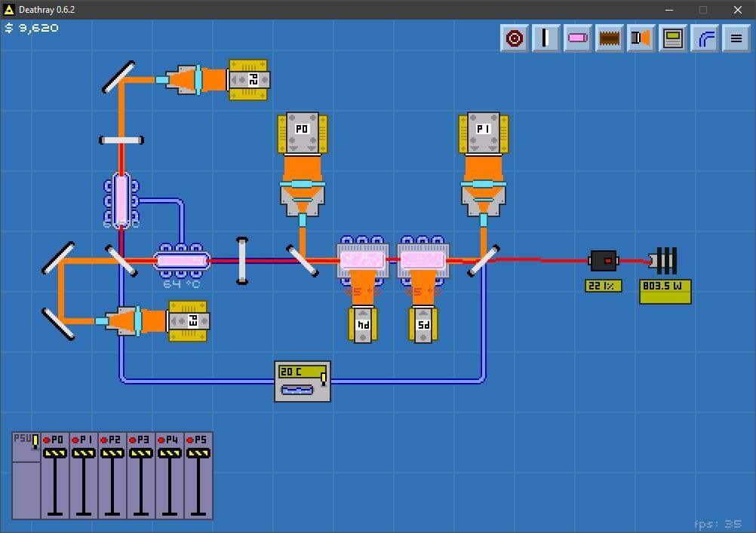Select the red target tool in toolbar
756x533 pixels.
point(515,38)
